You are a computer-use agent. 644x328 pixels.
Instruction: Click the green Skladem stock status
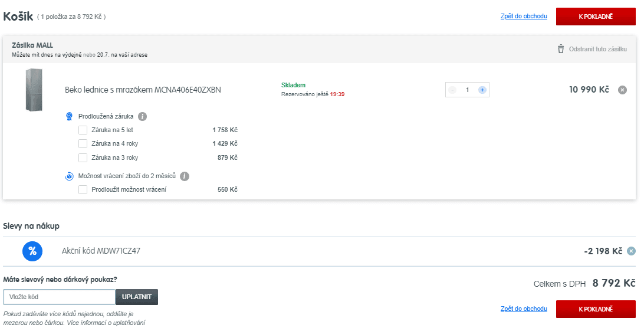click(x=293, y=85)
